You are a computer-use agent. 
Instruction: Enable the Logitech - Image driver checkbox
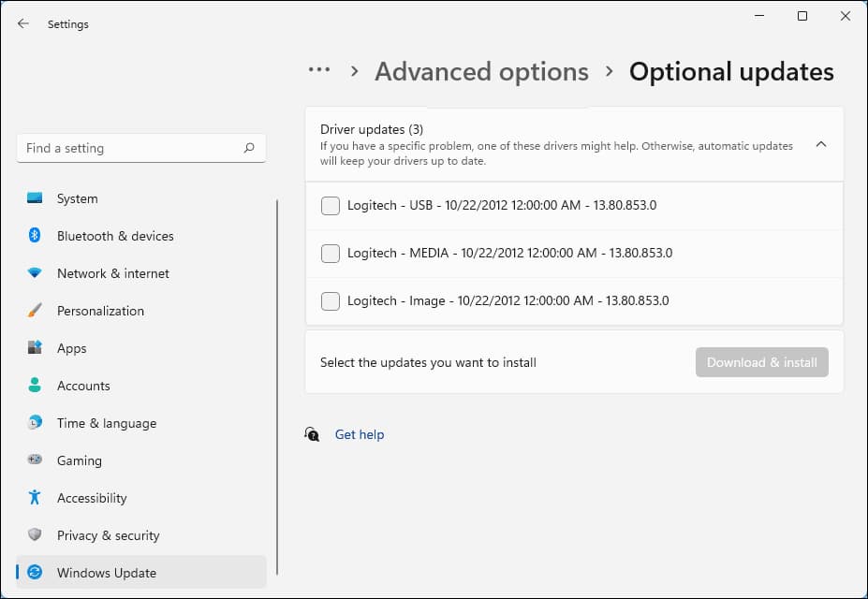tap(331, 301)
